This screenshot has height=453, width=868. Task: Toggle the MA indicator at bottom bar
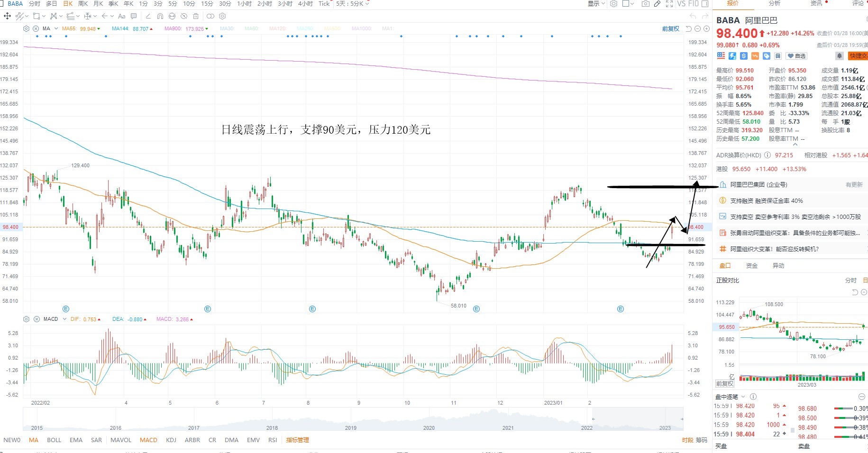tap(33, 440)
